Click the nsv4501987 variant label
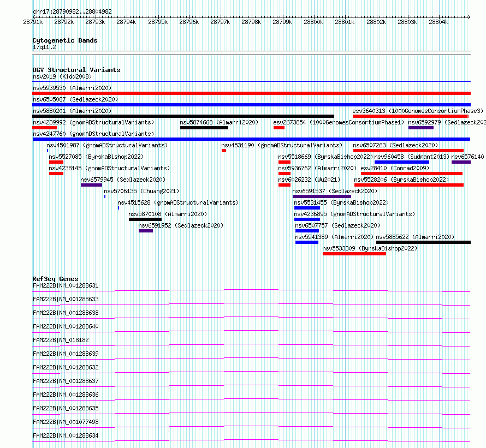This screenshot has height=448, width=486. point(107,145)
